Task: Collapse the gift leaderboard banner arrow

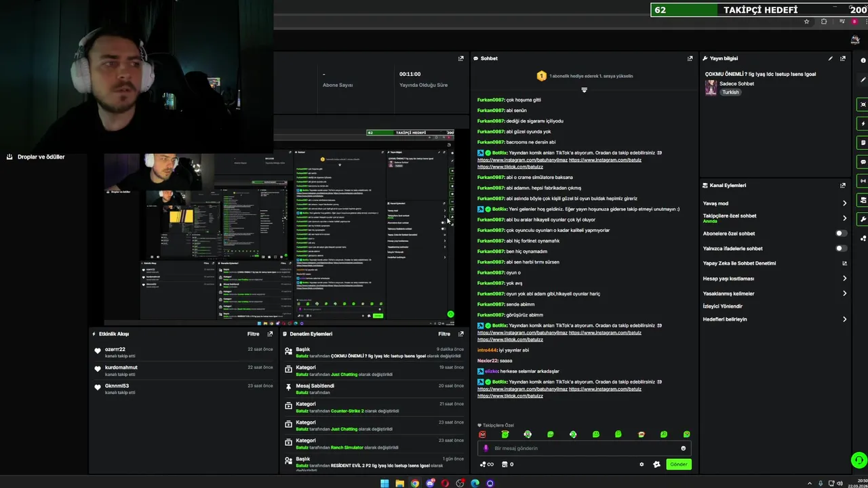Action: coord(584,89)
